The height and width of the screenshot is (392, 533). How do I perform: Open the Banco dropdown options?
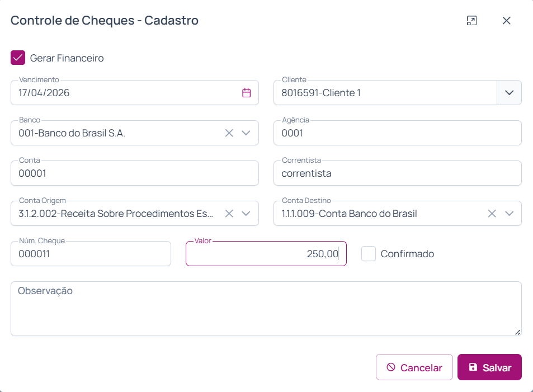pos(246,133)
